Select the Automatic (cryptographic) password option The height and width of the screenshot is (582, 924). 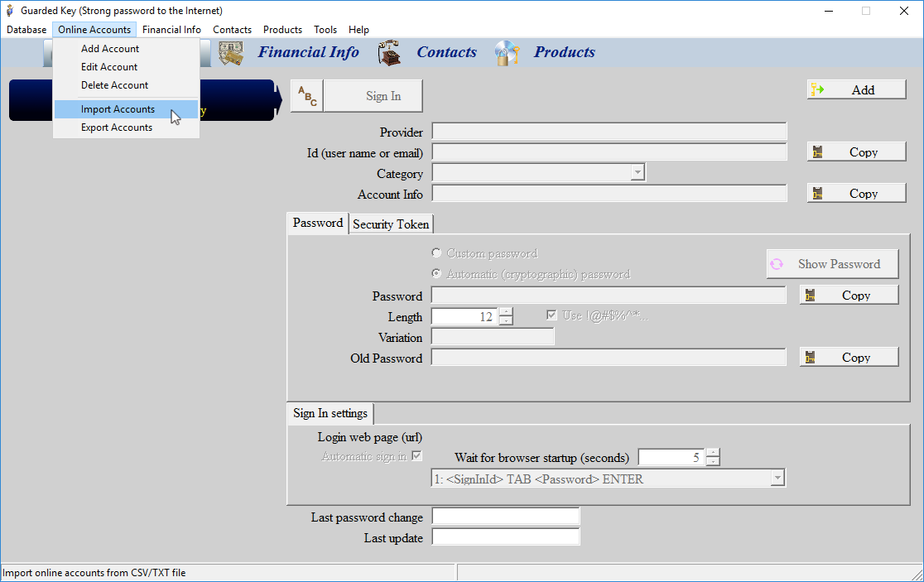pos(436,273)
